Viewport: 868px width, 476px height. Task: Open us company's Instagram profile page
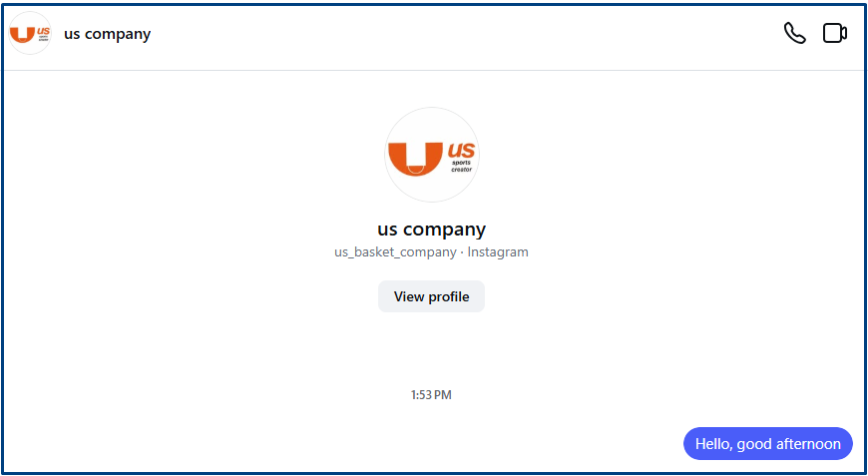pos(431,296)
